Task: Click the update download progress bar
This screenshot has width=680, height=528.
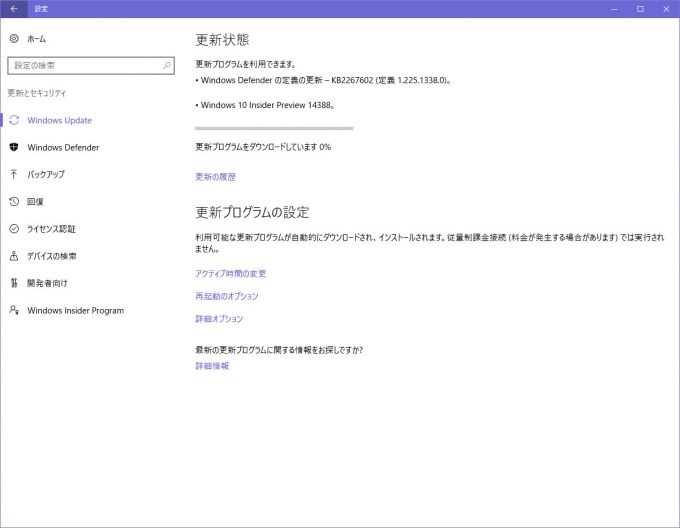Action: pos(274,128)
